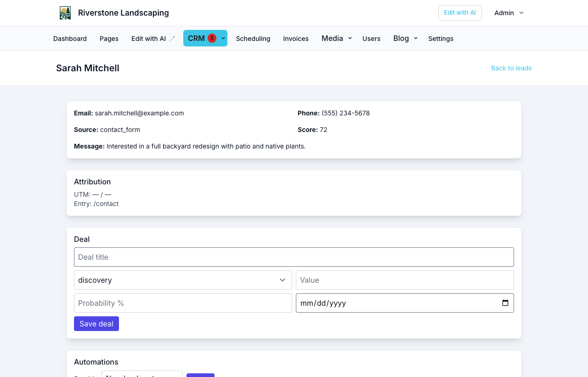This screenshot has width=588, height=377.
Task: Open the Media nav item
Action: [x=332, y=38]
